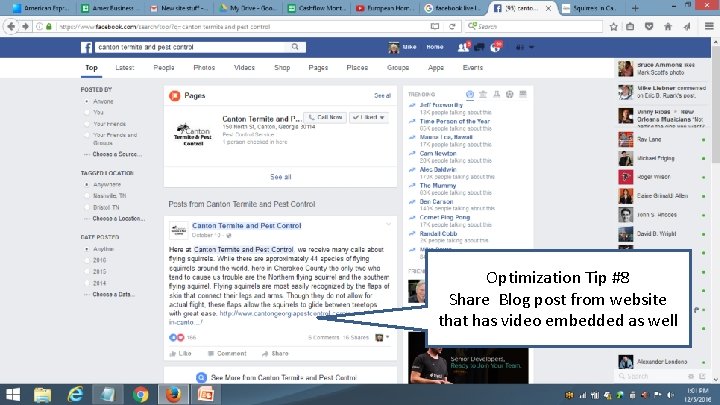Click the Firefox search box

(x=534, y=27)
